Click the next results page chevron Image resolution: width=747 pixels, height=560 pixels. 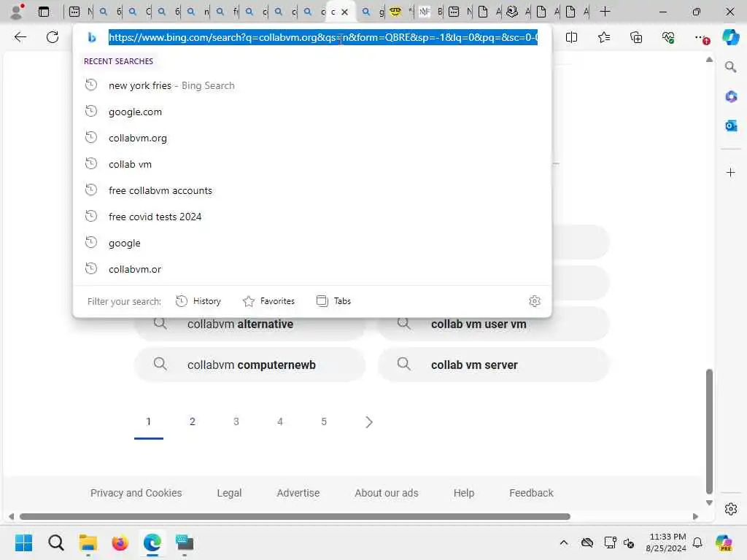(368, 422)
